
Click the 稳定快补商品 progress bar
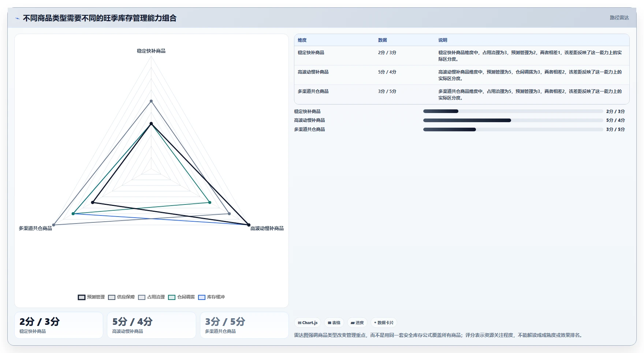point(513,111)
